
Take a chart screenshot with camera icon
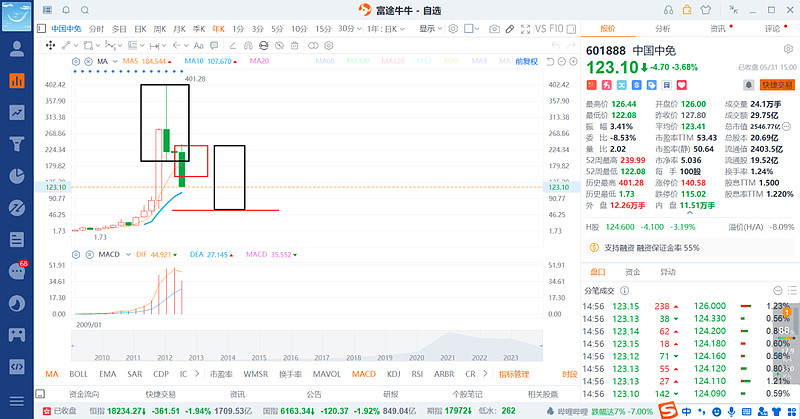(x=494, y=29)
